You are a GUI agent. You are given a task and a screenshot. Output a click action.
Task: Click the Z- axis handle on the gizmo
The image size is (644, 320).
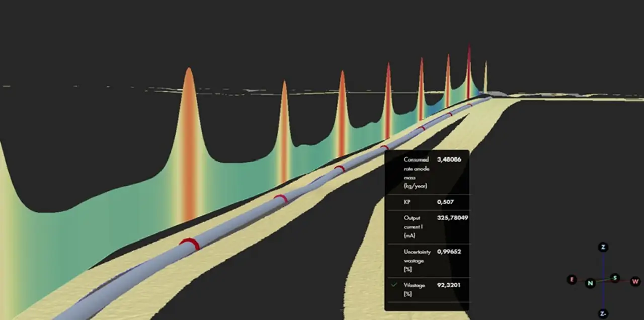click(603, 314)
